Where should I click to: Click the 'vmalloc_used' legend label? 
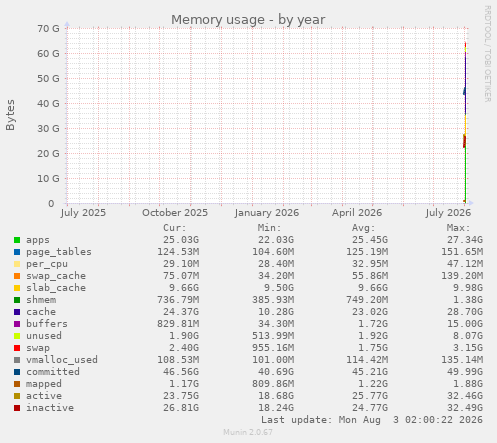point(62,360)
